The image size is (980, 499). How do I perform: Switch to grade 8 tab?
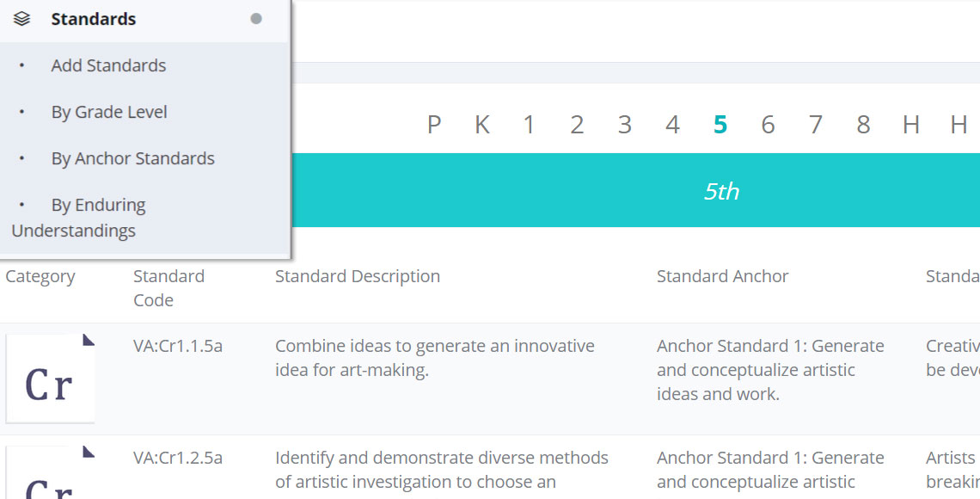(x=863, y=126)
